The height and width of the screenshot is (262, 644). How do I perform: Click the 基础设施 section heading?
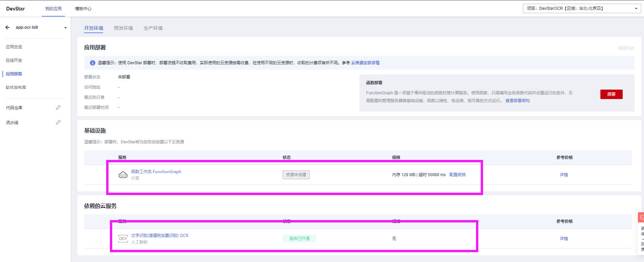[x=95, y=131]
